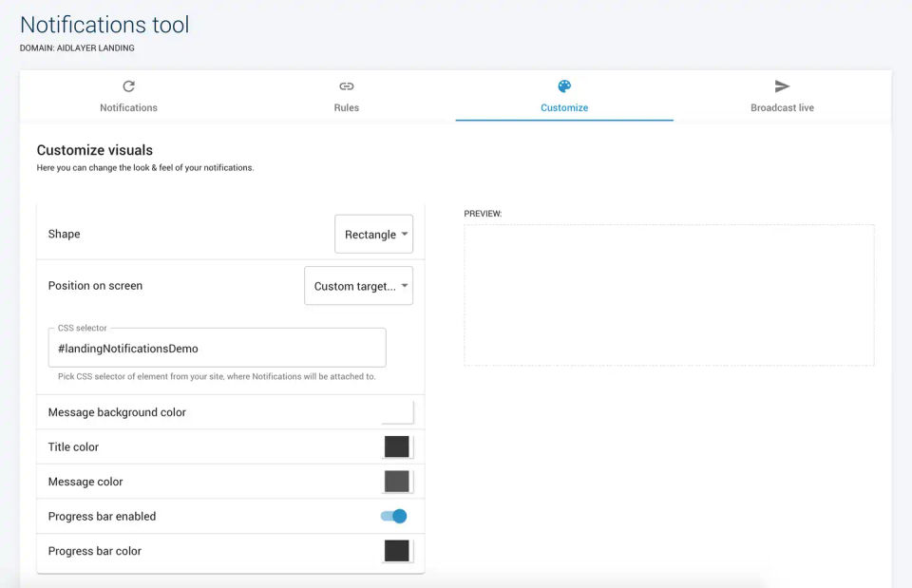Open Position on screen dropdown

point(358,286)
